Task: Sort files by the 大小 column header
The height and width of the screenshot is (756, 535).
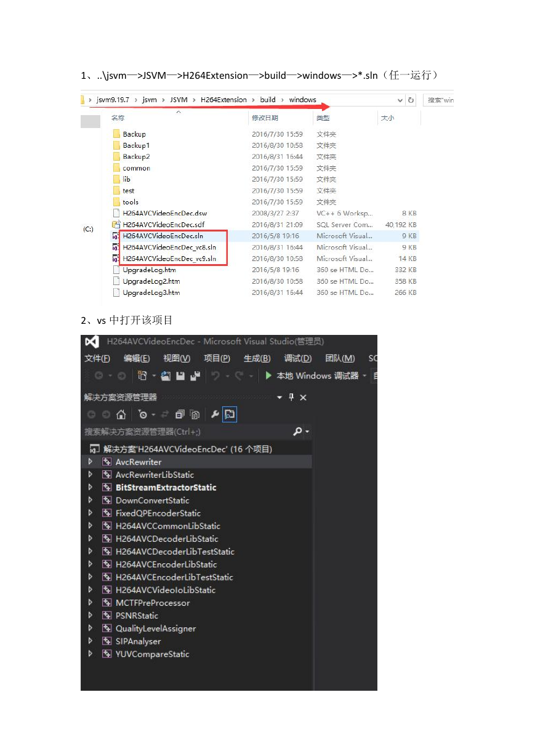Action: 388,118
